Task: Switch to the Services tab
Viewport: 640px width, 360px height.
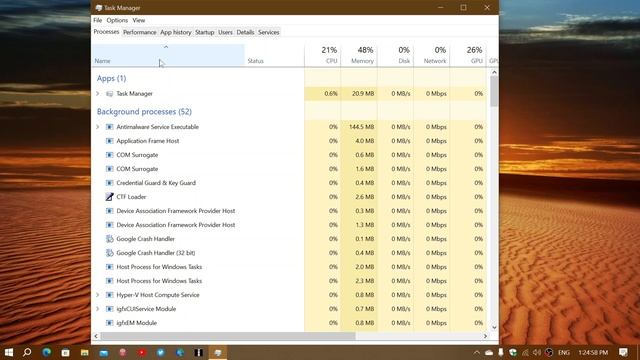Action: coord(269,32)
